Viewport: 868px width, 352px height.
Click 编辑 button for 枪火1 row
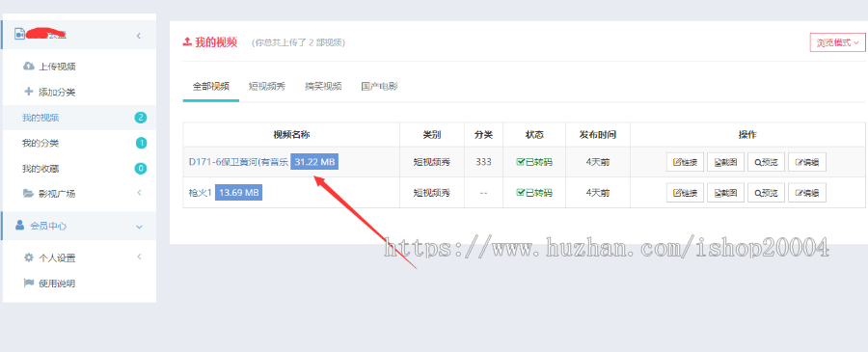[807, 193]
